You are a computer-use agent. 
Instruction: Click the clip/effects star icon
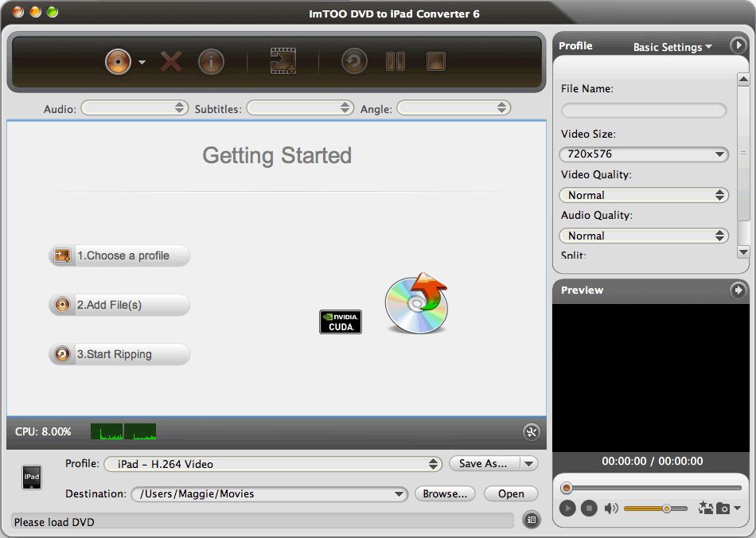tap(705, 508)
